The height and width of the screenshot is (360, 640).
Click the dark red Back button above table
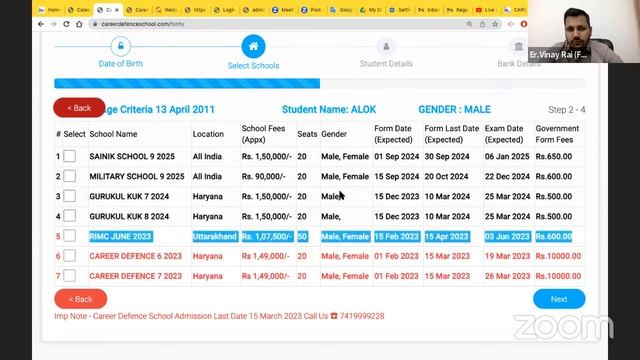coord(79,108)
